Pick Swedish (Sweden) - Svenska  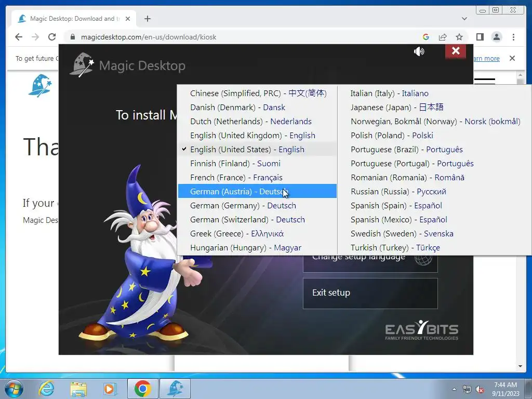click(x=435, y=233)
